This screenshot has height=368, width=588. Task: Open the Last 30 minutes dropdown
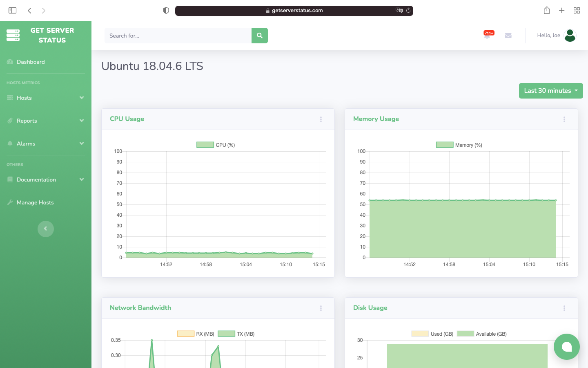point(551,91)
